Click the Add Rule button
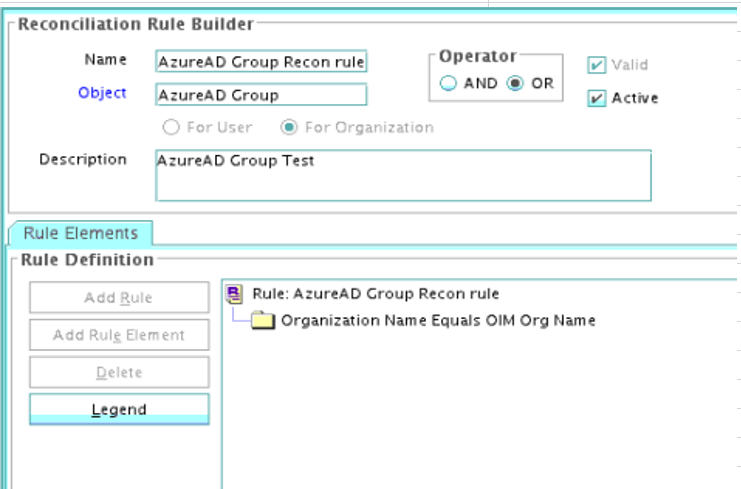Image resolution: width=741 pixels, height=489 pixels. (x=119, y=298)
